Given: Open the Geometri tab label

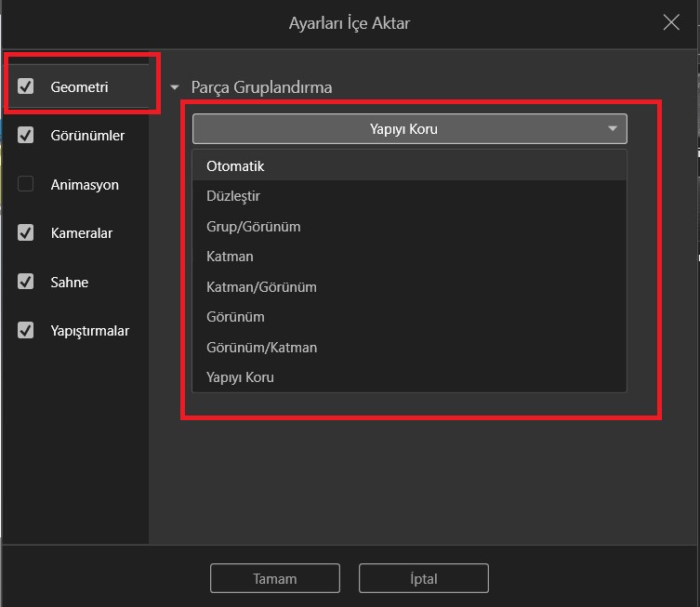Looking at the screenshot, I should click(80, 87).
